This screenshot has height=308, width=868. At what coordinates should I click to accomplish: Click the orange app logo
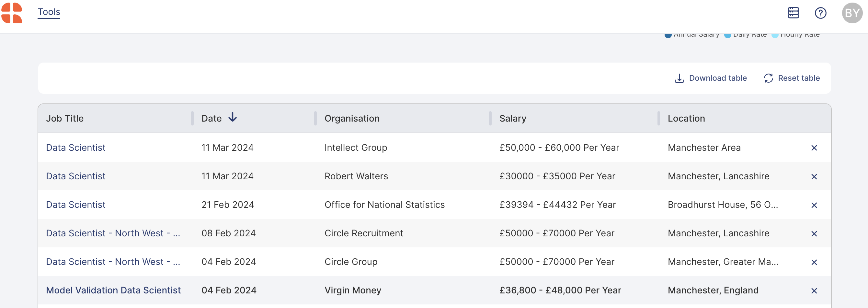coord(12,13)
